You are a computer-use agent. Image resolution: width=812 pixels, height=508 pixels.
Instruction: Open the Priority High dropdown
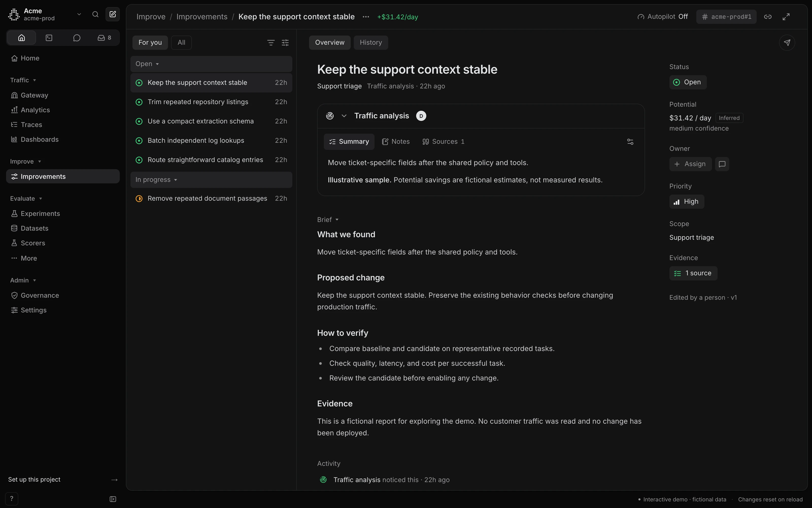coord(686,202)
